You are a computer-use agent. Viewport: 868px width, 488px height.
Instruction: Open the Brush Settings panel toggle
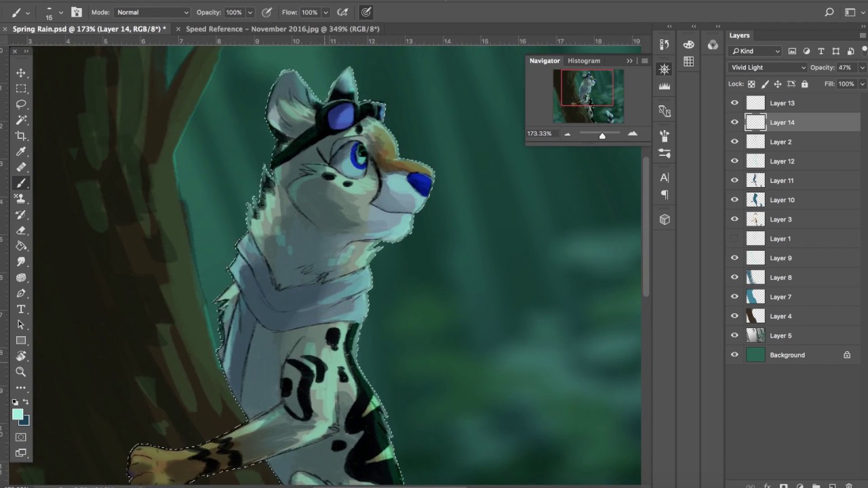pyautogui.click(x=75, y=12)
